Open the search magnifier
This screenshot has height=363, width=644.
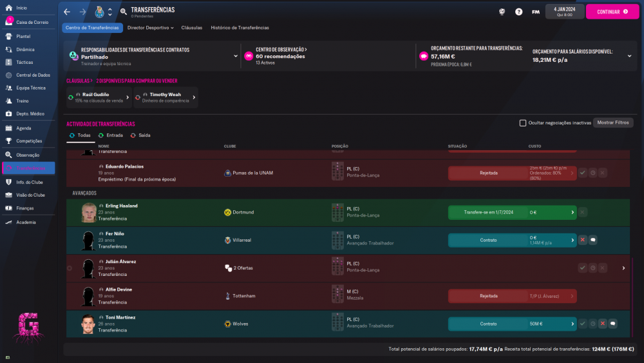(x=123, y=12)
